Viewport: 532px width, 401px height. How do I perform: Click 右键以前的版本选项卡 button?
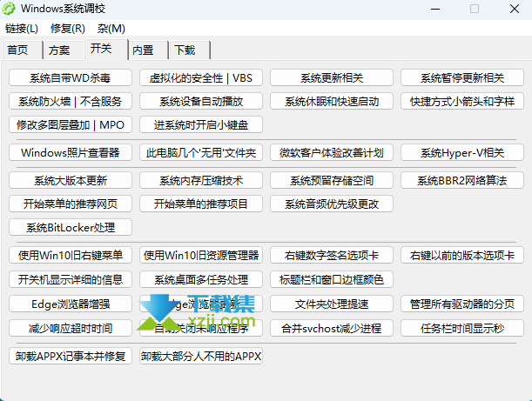point(462,255)
